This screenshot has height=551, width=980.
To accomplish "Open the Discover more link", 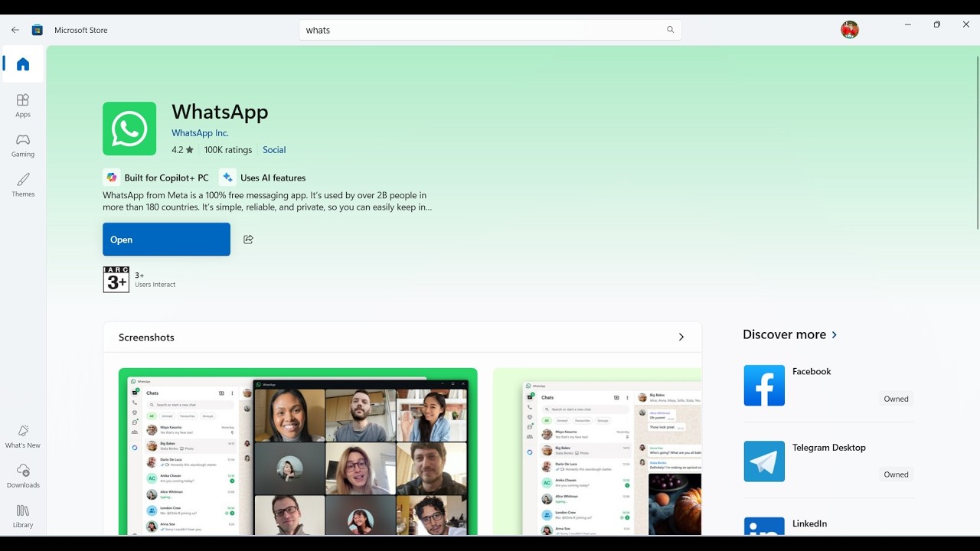I will tap(784, 334).
